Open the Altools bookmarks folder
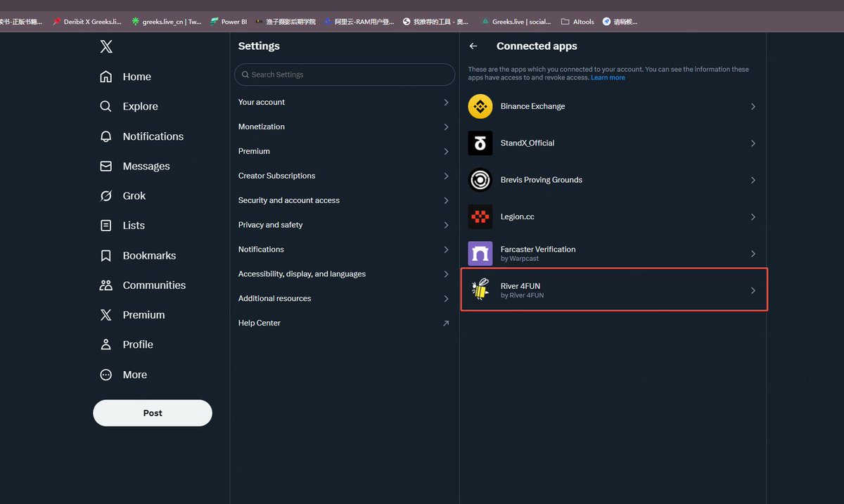Image resolution: width=844 pixels, height=504 pixels. [577, 22]
